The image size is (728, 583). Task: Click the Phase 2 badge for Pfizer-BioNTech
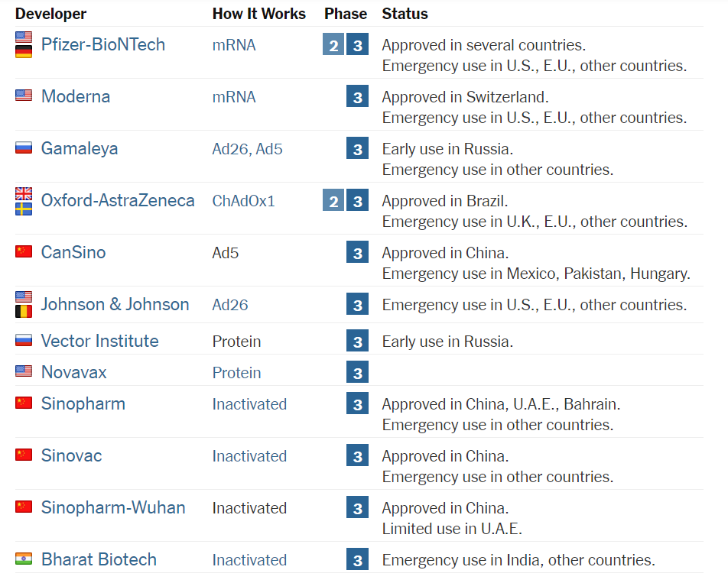(333, 45)
